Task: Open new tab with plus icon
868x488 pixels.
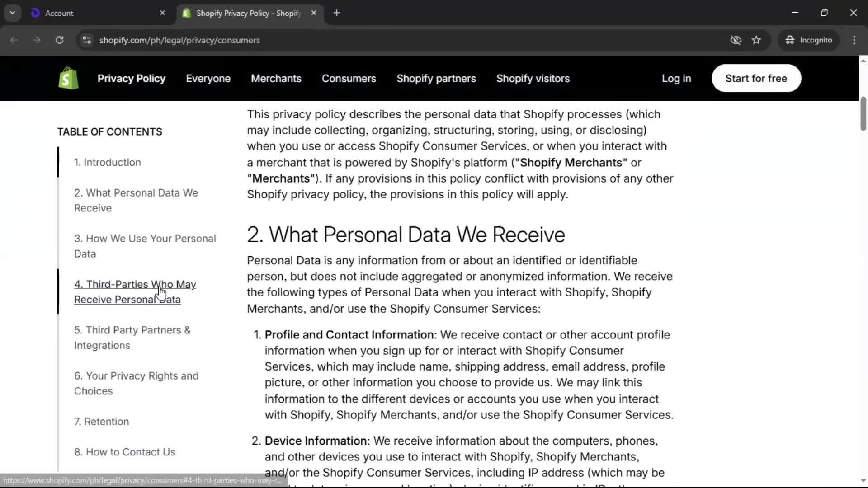Action: (336, 13)
